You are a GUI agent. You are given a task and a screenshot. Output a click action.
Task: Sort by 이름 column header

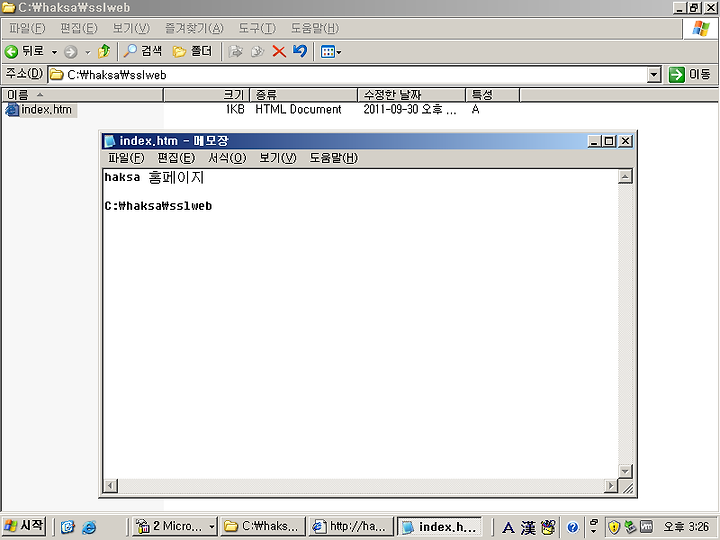pyautogui.click(x=83, y=95)
